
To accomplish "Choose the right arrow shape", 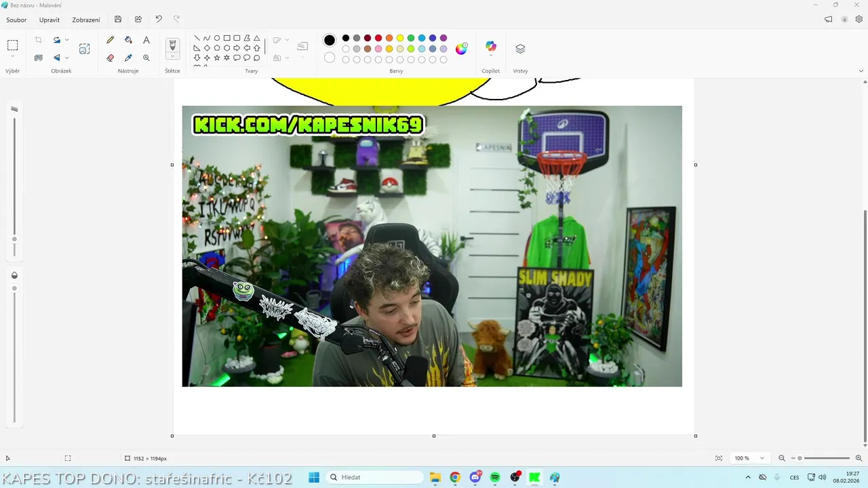I will pyautogui.click(x=237, y=48).
